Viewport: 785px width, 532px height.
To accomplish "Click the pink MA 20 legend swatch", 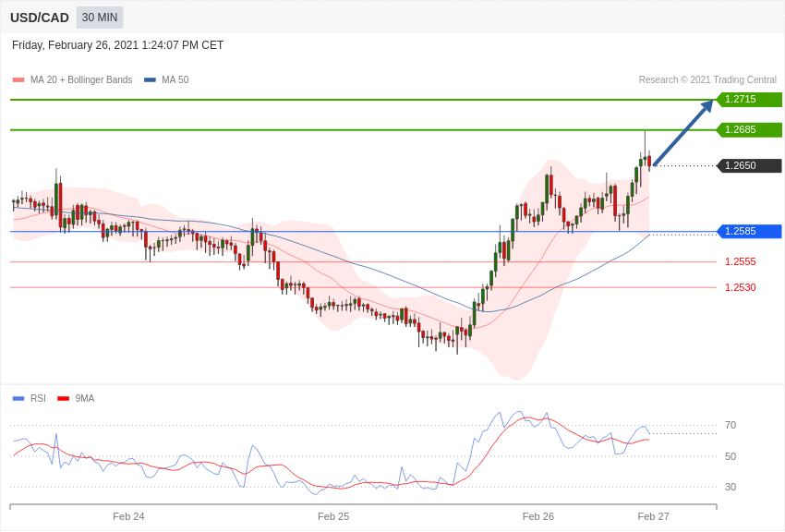I will [18, 79].
